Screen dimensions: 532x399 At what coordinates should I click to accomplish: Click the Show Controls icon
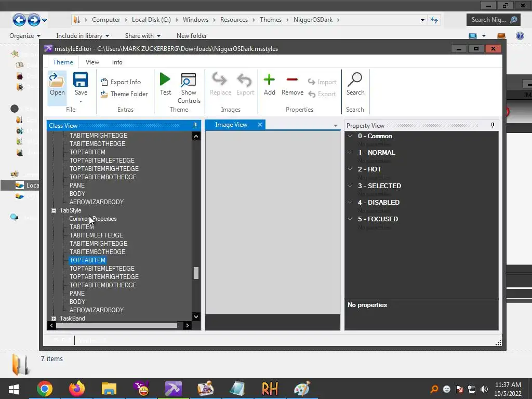pyautogui.click(x=188, y=80)
